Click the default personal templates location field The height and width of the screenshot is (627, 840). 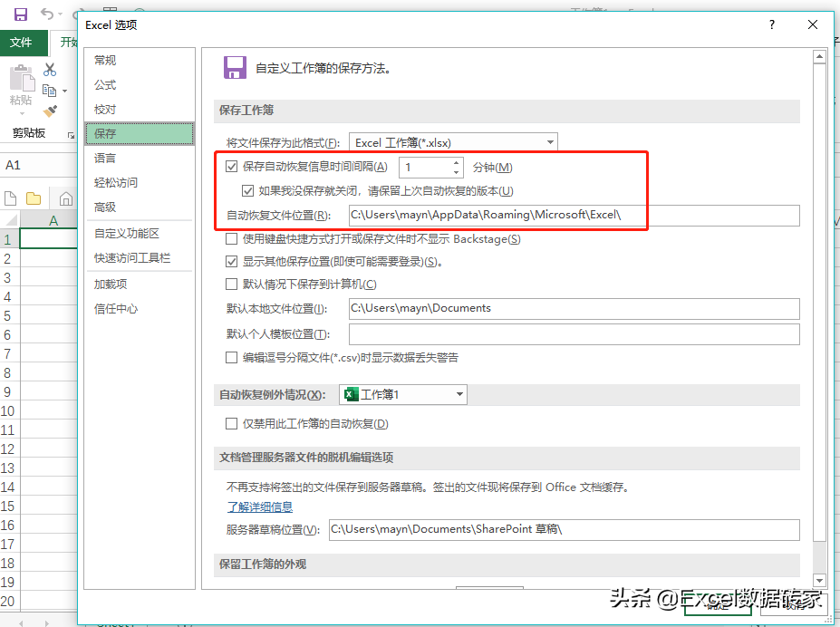[574, 334]
